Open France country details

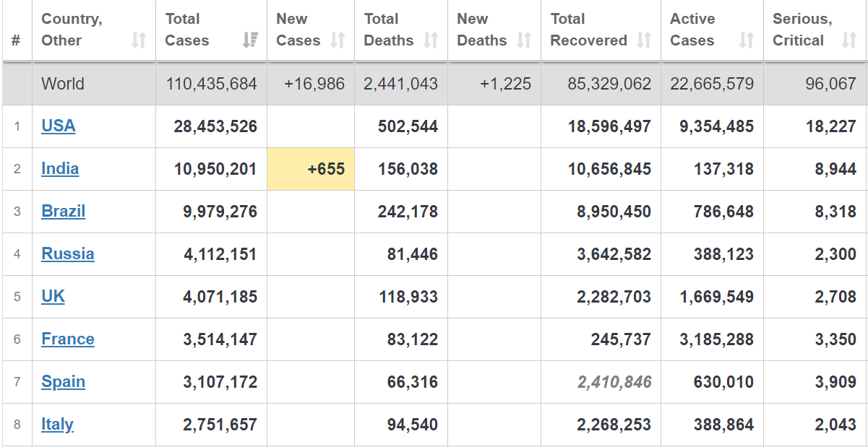pyautogui.click(x=68, y=339)
